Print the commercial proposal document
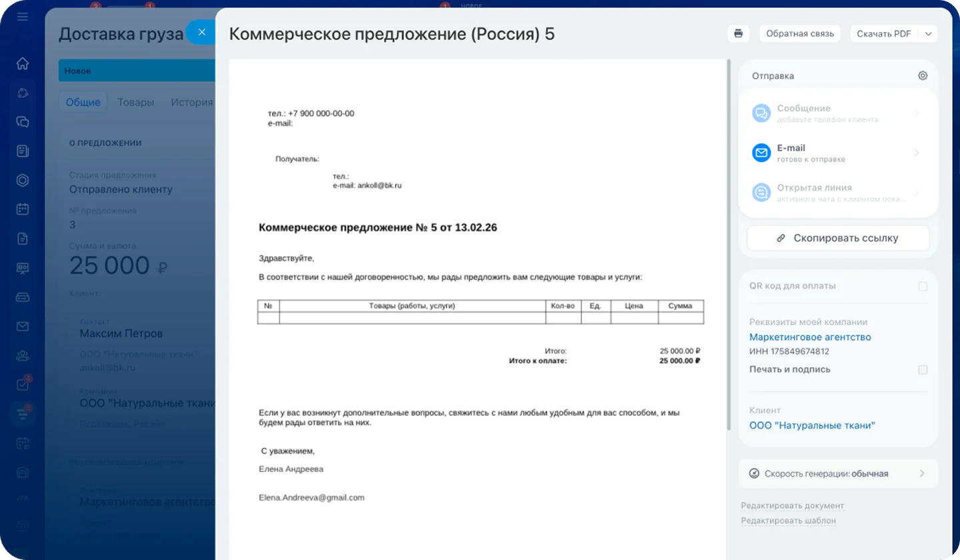This screenshot has height=560, width=960. pos(738,33)
